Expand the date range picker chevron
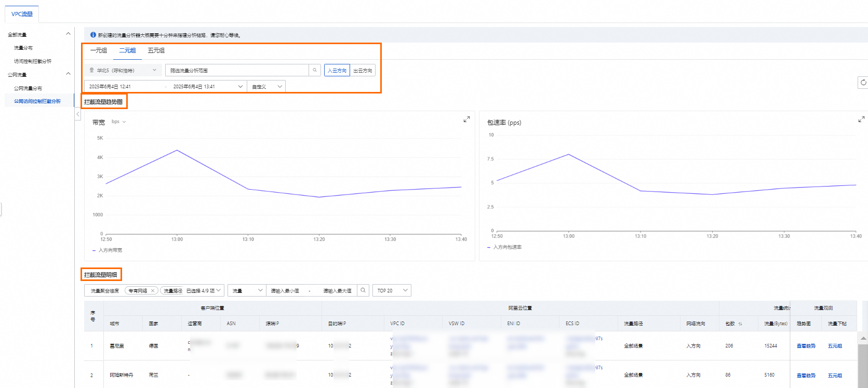868x388 pixels. (x=241, y=86)
